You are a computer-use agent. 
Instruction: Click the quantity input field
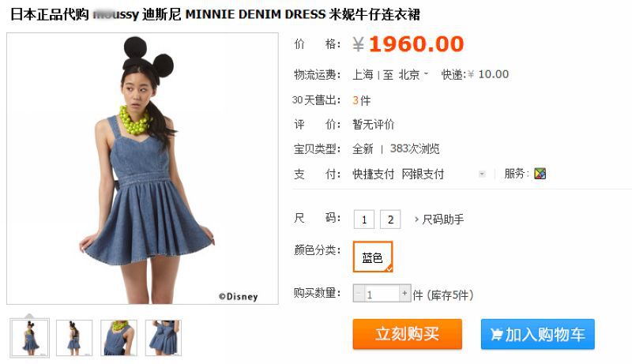[382, 294]
